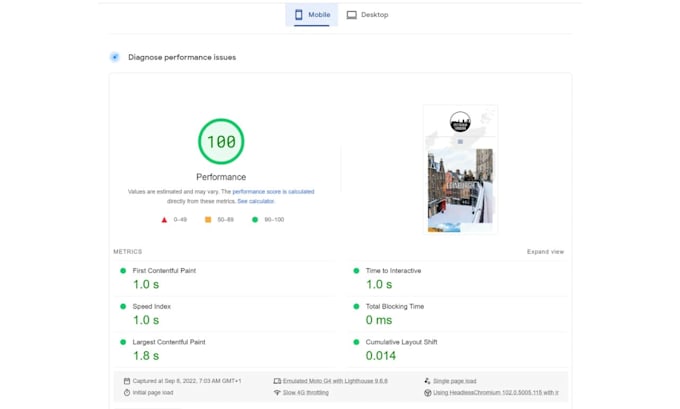Click the Diagnose performance issues icon
This screenshot has height=409, width=680.
[x=114, y=57]
